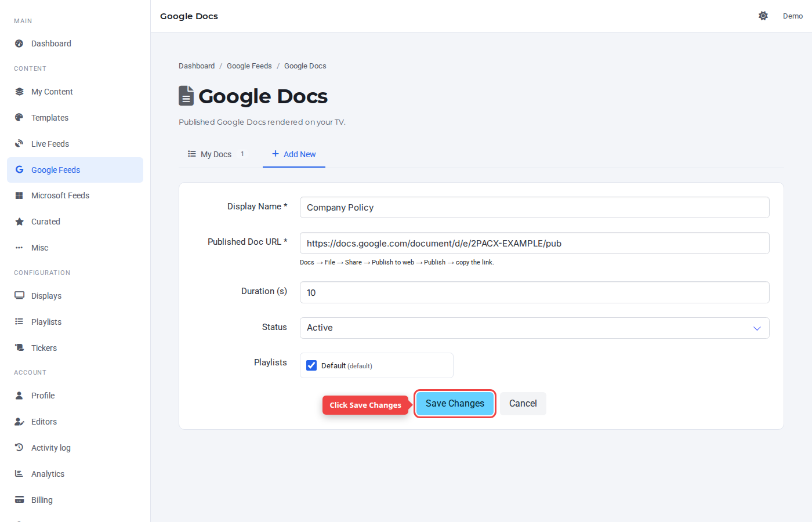This screenshot has width=812, height=522.
Task: Select the Add New tab
Action: click(294, 154)
